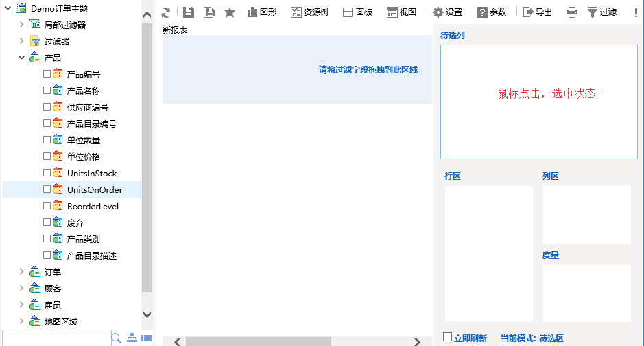Click the 导出 export toolbar item
The height and width of the screenshot is (346, 644).
point(537,12)
